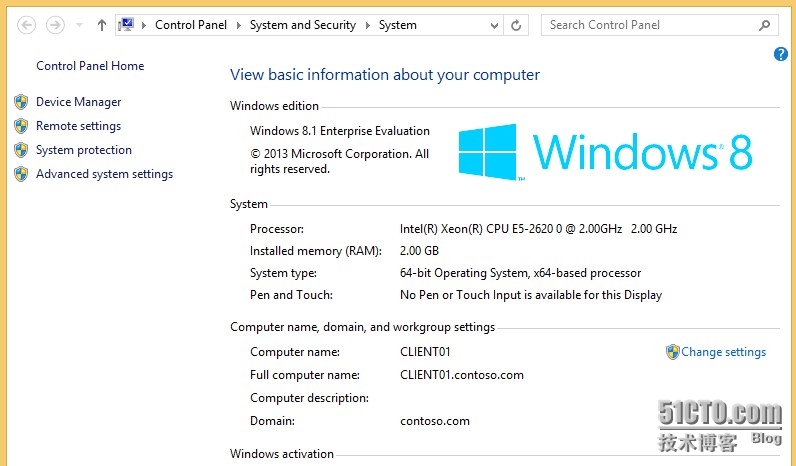Click the processor value Intel(R) Xeon(R) CPU E5-2620

coord(538,229)
